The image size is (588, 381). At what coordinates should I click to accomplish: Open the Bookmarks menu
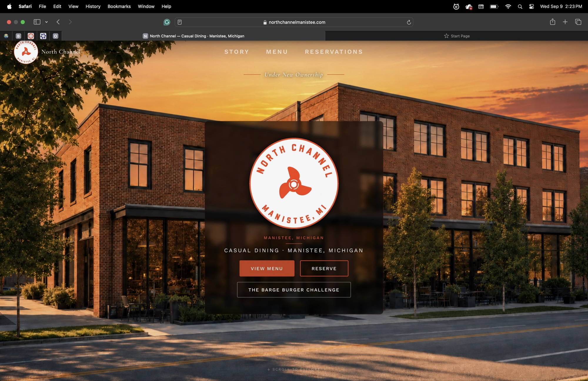(x=119, y=6)
